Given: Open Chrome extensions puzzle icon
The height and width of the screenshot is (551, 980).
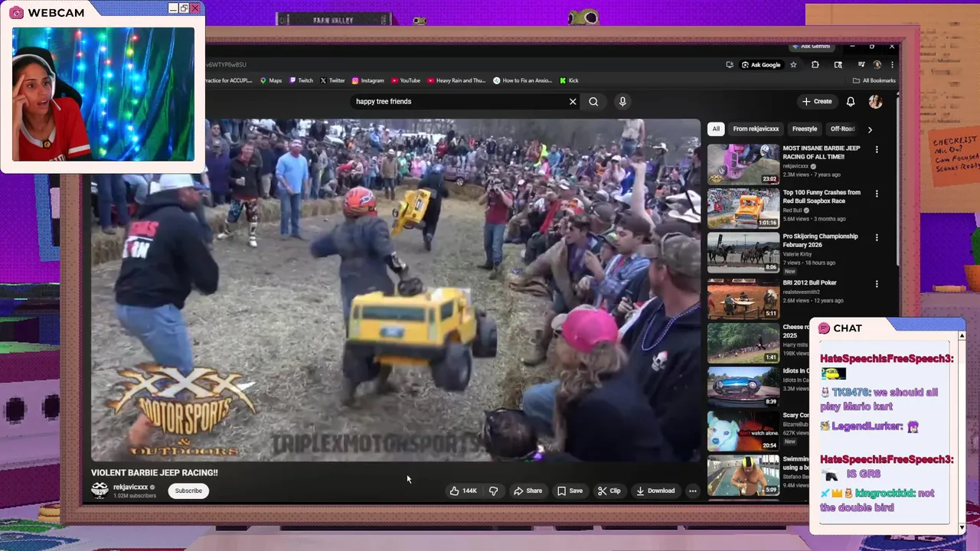Looking at the screenshot, I should coord(815,65).
